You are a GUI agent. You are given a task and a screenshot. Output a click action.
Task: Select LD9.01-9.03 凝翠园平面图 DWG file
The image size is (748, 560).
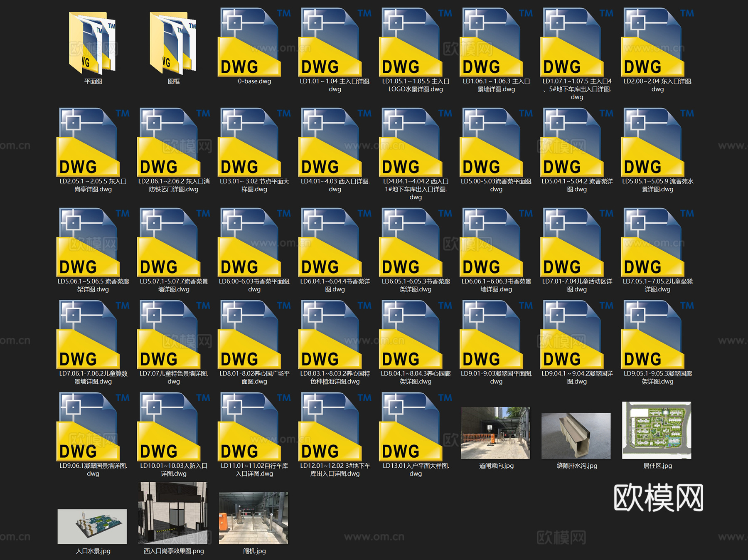coord(492,335)
